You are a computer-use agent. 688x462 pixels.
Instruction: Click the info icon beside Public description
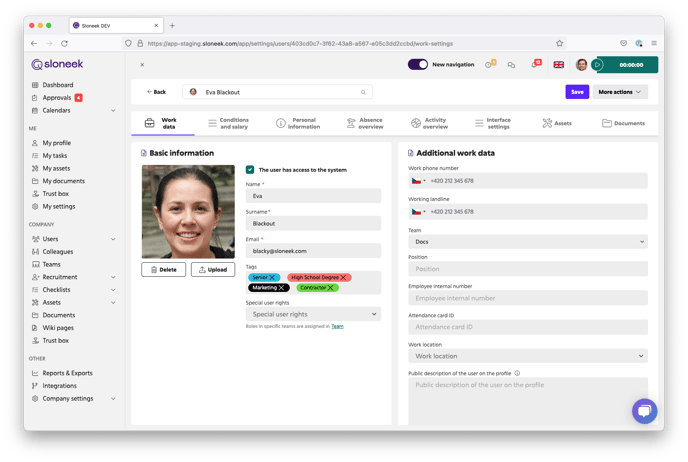517,373
